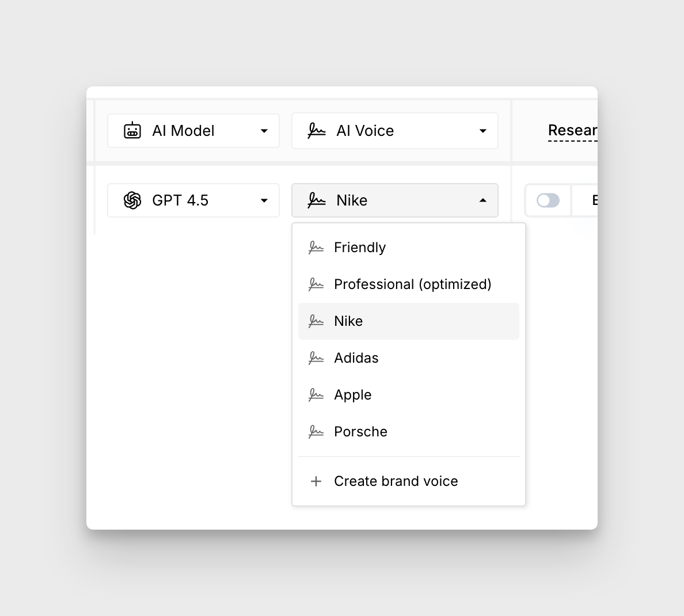This screenshot has width=684, height=616.
Task: Choose Professional (optimized) voice
Action: (x=412, y=284)
